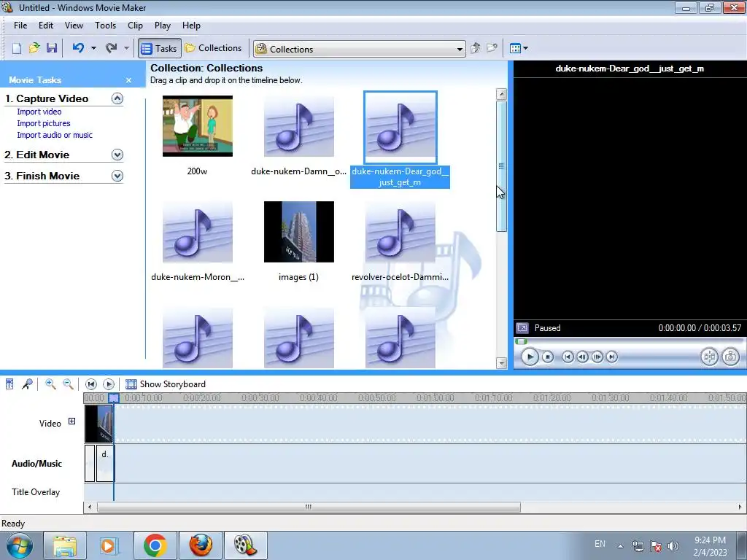Click the Show Storyboard button
This screenshot has width=747, height=560.
click(166, 384)
